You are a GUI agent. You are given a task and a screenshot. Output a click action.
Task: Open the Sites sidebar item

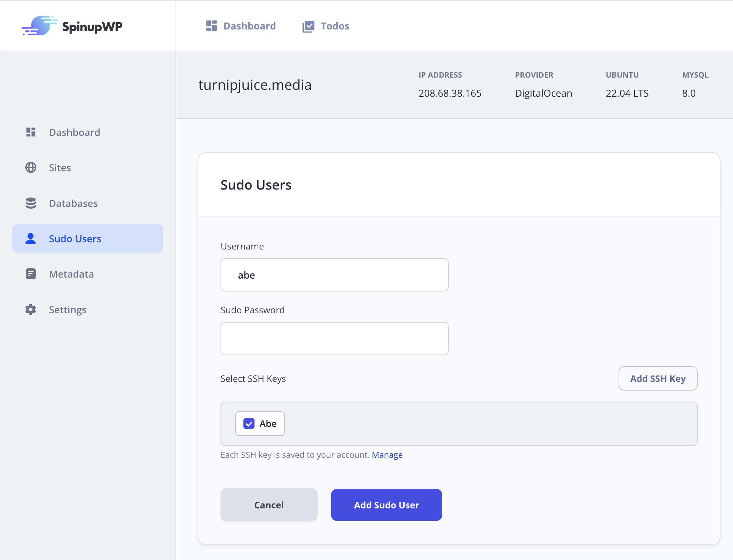click(x=88, y=168)
